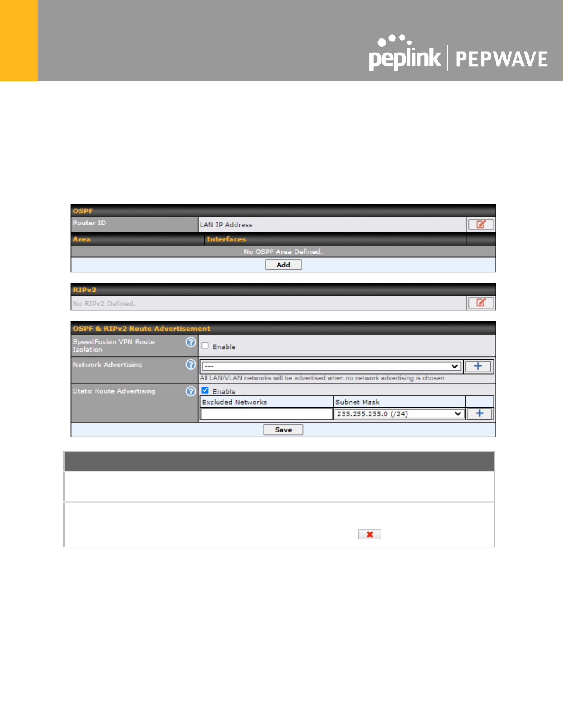Click the 'No RIPv2 Defined.' text
This screenshot has height=728, width=563.
[104, 303]
